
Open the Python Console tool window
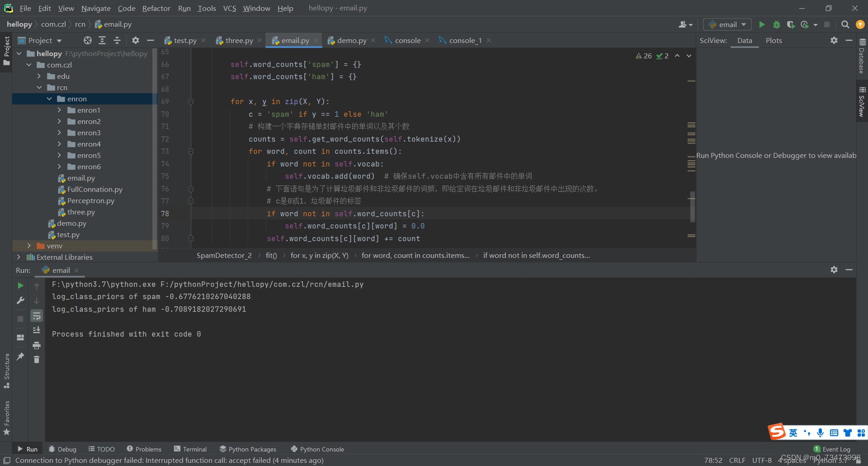pyautogui.click(x=317, y=449)
